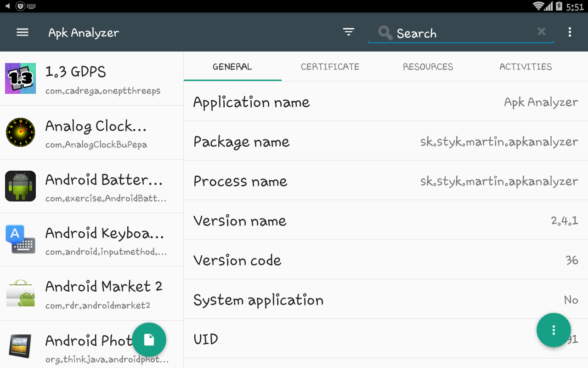Open the Android Photo frame thumbnail
Screen dimensions: 588x368
[20, 346]
